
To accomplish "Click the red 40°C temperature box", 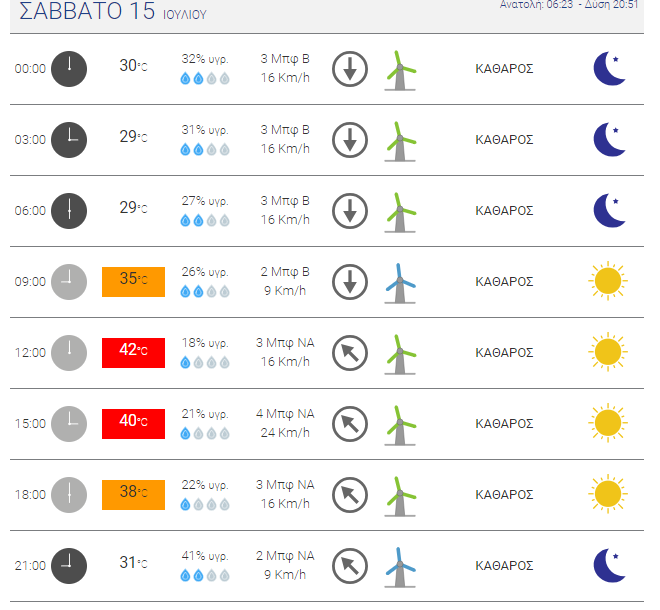I will [133, 424].
